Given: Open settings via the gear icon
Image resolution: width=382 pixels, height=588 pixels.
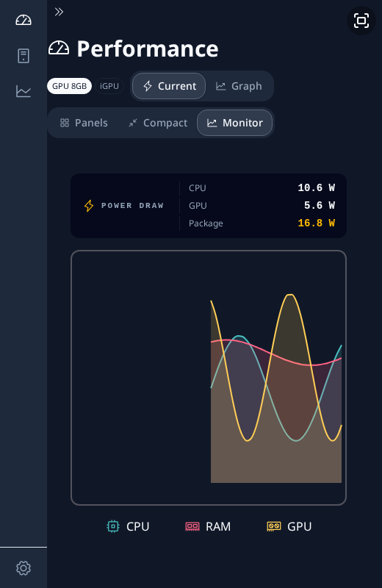Looking at the screenshot, I should pos(24,568).
